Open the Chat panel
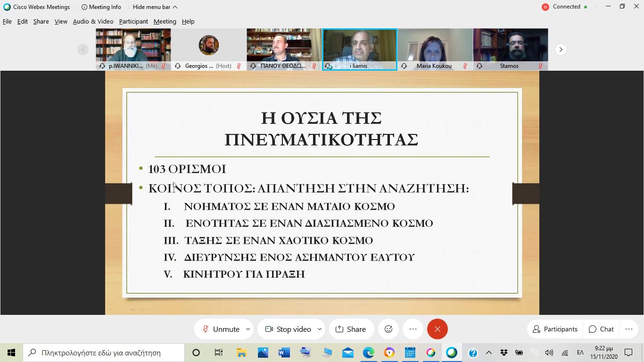This screenshot has width=644, height=362. pos(601,329)
